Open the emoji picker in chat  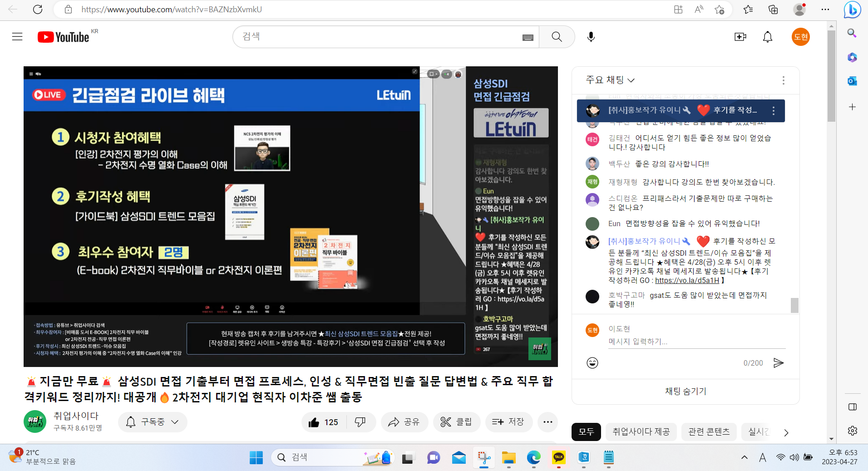point(592,363)
